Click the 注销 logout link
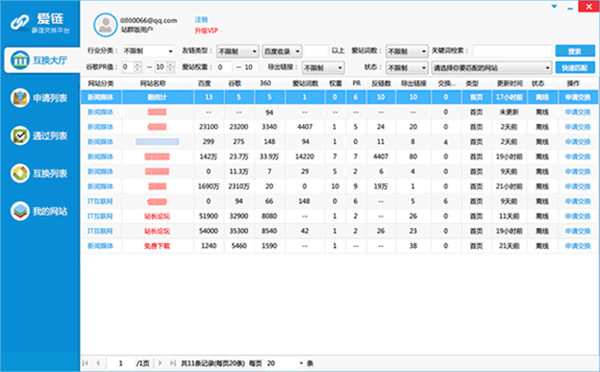The width and height of the screenshot is (600, 372). point(201,20)
